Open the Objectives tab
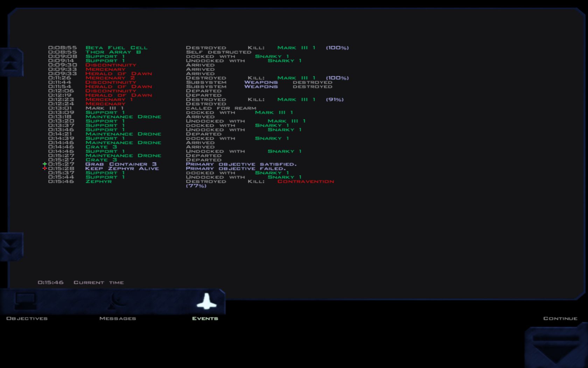 [27, 318]
